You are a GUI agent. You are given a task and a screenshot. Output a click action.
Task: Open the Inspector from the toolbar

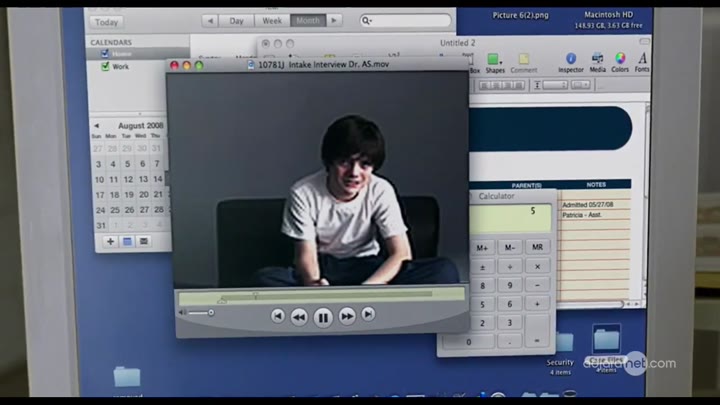point(570,62)
